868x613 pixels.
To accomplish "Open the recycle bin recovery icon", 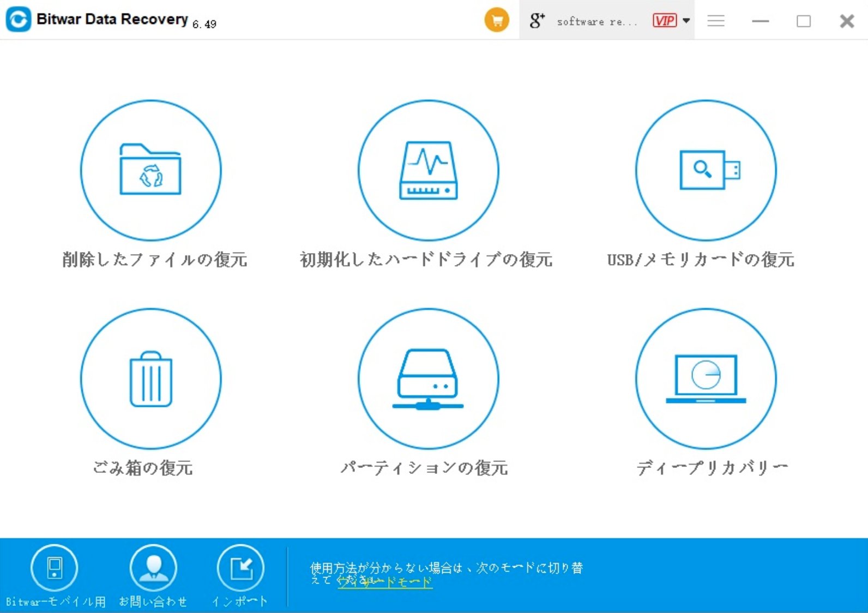I will coord(151,379).
